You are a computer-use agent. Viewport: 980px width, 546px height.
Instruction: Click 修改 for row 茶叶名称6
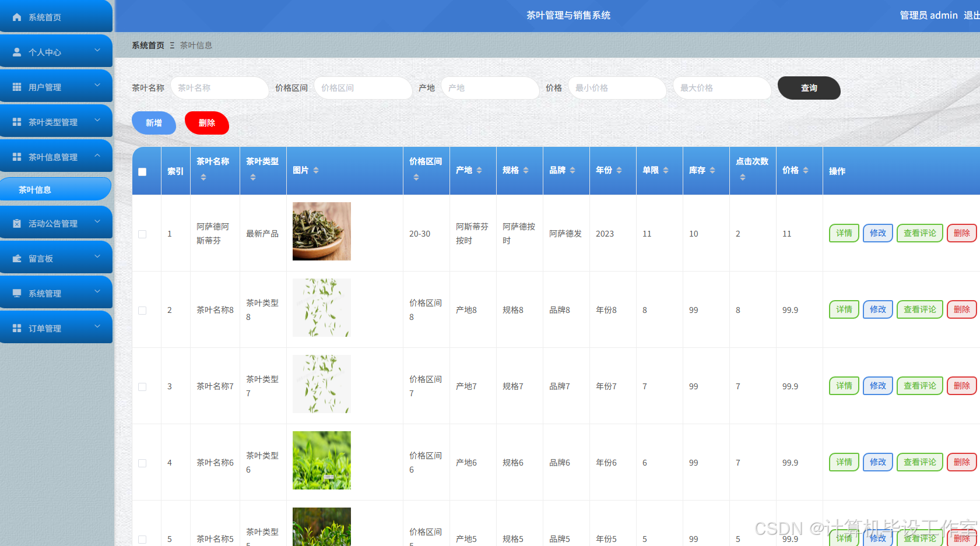tap(877, 462)
